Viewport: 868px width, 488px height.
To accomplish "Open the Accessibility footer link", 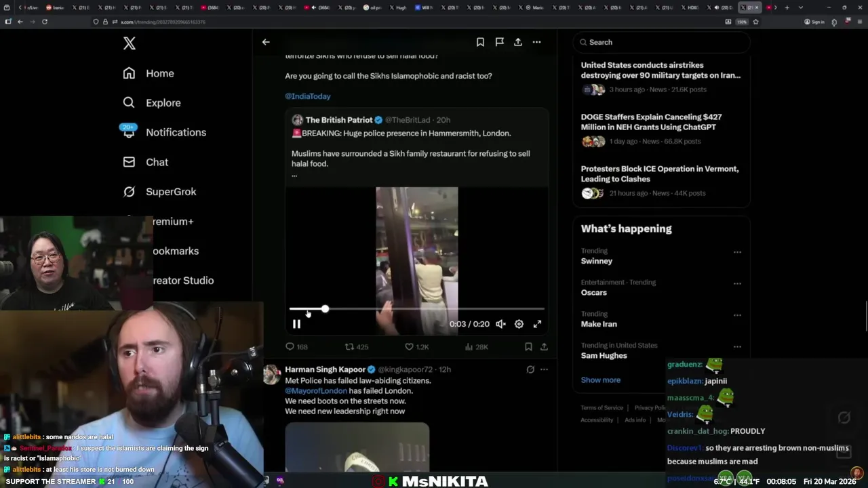I will tap(597, 420).
